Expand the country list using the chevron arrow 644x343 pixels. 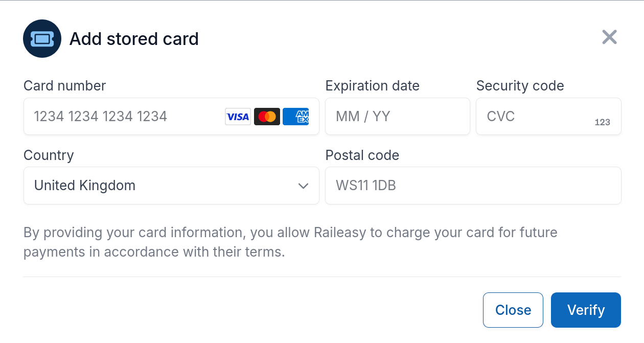303,186
